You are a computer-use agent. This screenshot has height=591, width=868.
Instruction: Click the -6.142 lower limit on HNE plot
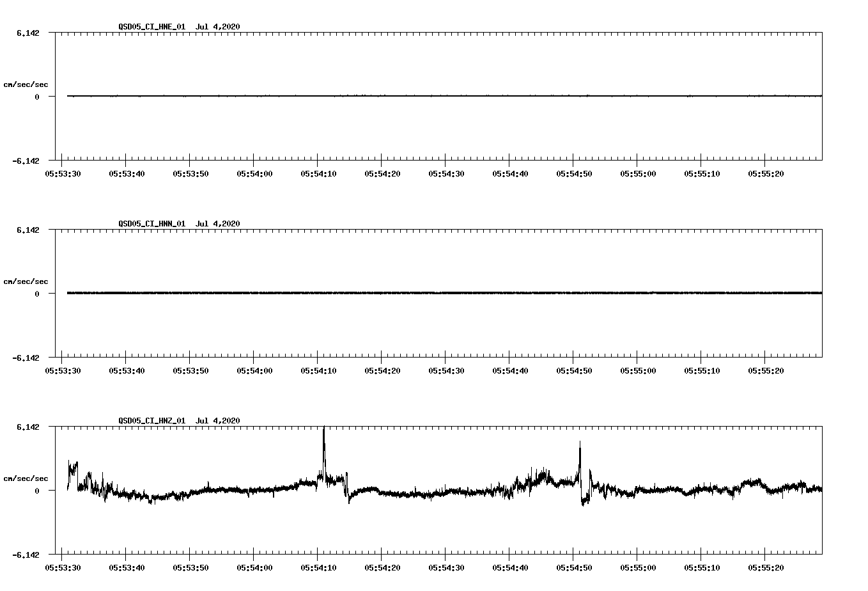[26, 161]
